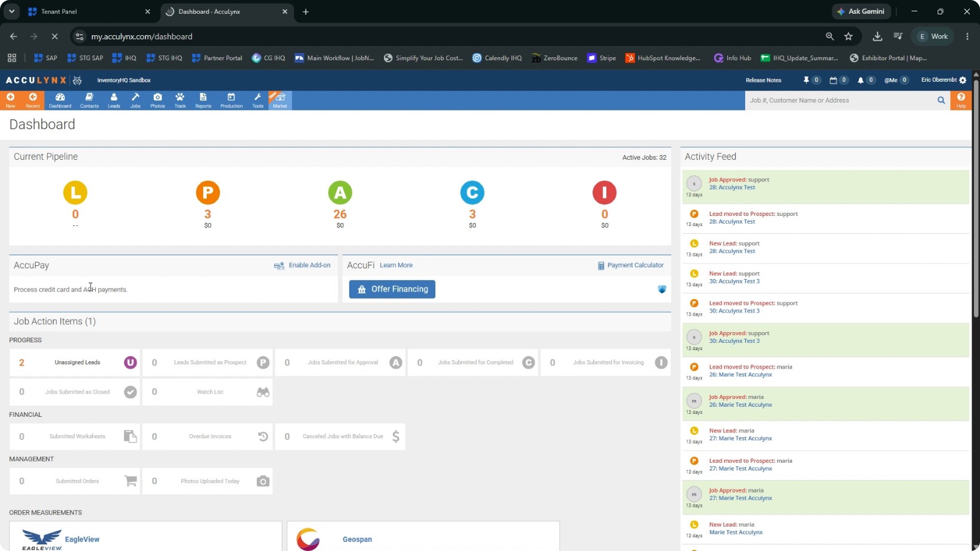The image size is (980, 551).
Task: Open the Unassigned Leads action item
Action: 75,363
